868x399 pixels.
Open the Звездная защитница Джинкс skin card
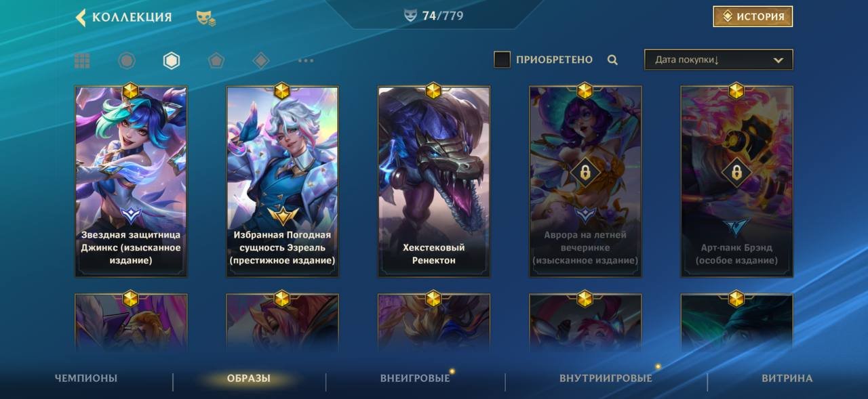131,182
